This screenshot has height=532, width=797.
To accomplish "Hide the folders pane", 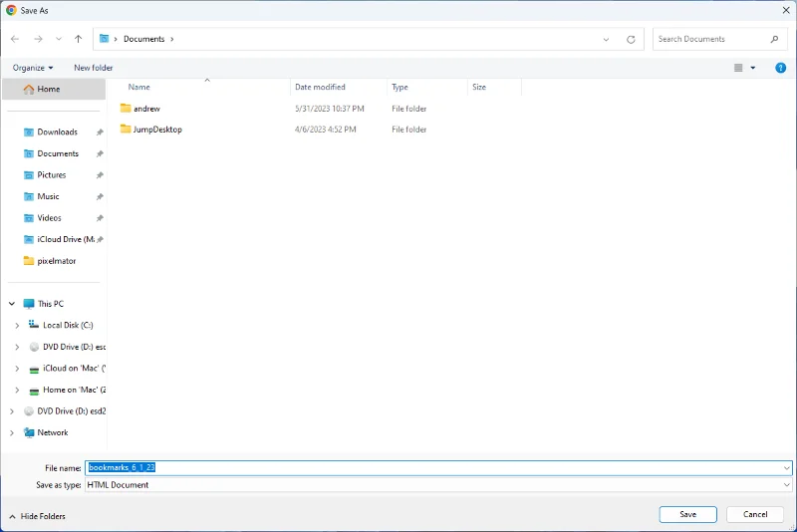I will pyautogui.click(x=37, y=516).
